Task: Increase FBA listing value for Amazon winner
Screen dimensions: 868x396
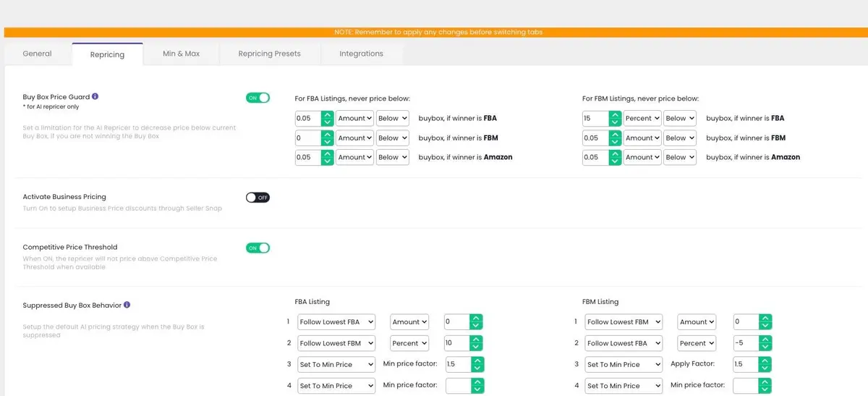Action: pyautogui.click(x=327, y=153)
